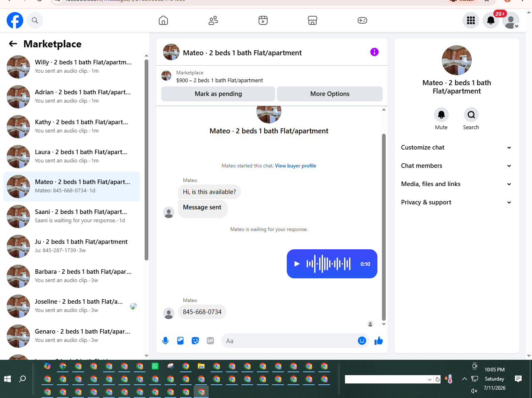Open the View buyer profile link
This screenshot has height=398, width=532.
[x=296, y=166]
